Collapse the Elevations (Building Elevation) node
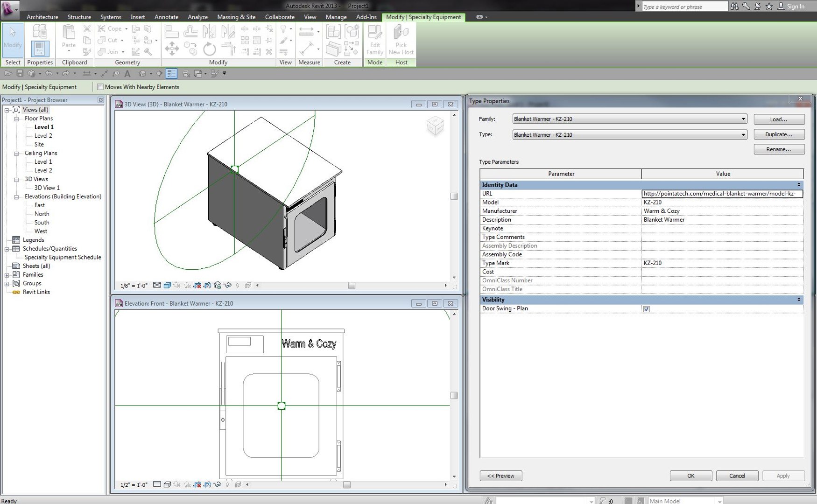The image size is (817, 504). [16, 197]
